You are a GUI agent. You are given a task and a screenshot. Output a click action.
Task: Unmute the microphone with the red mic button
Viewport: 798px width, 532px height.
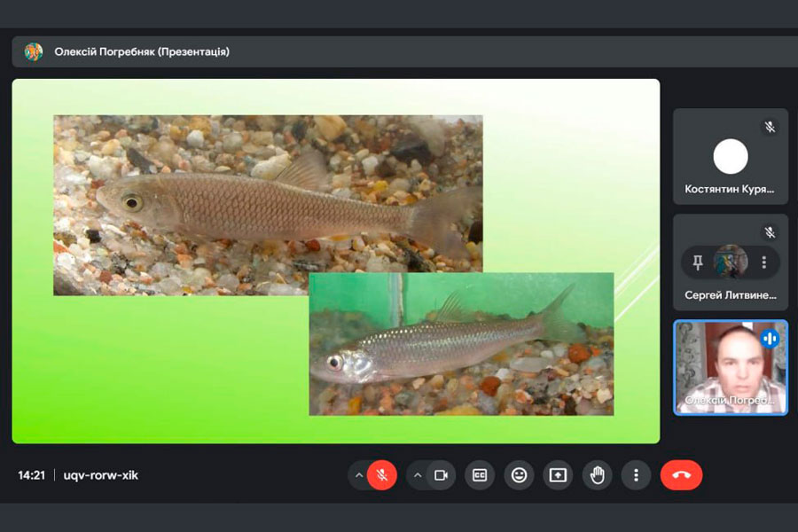(382, 475)
